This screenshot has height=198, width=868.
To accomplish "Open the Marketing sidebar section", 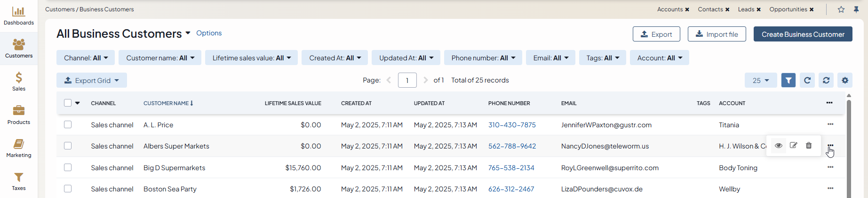I will (x=19, y=148).
